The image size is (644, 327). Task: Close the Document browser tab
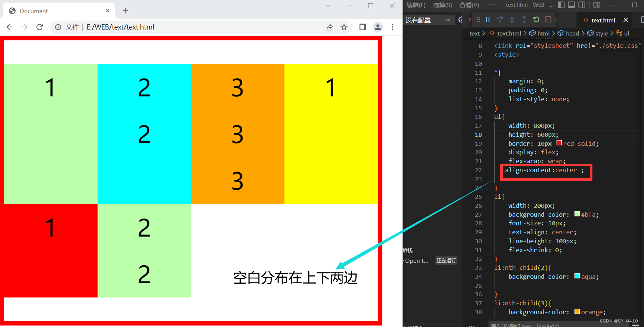(108, 11)
